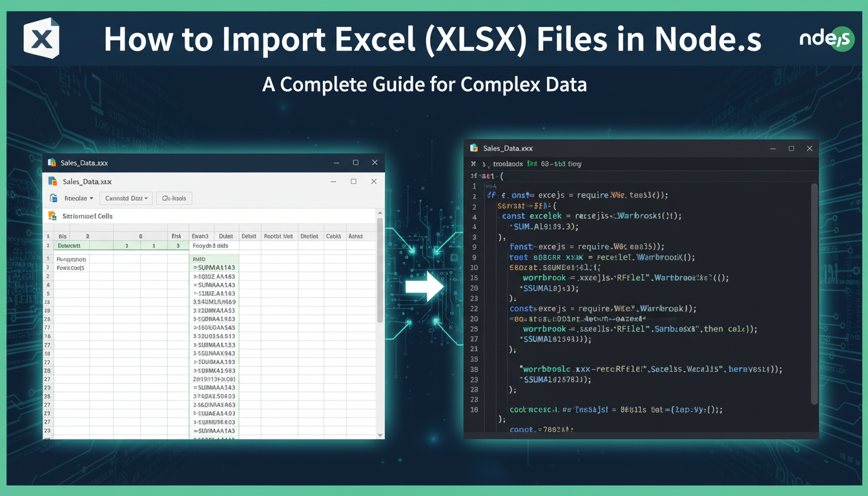Open the dropdown caret next to the toolbar file icon
The image size is (868, 496).
click(91, 198)
